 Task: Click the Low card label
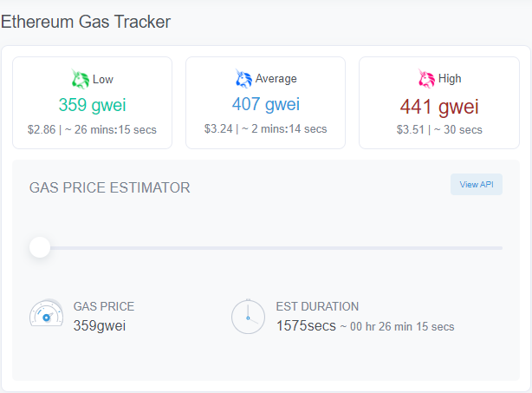point(102,79)
